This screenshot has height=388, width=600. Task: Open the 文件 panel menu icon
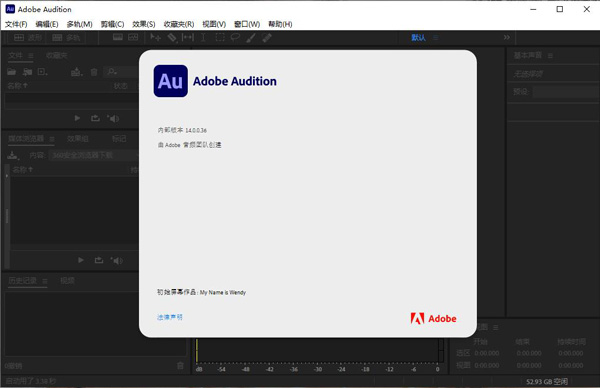[x=31, y=56]
